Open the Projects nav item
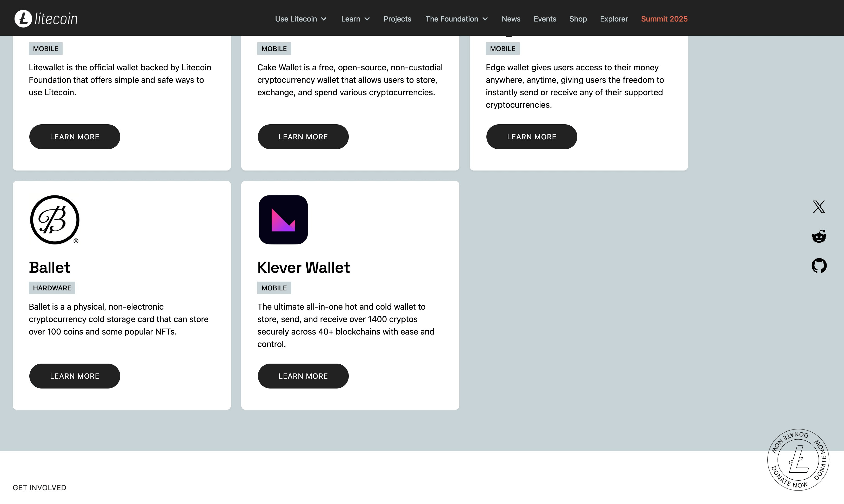Image resolution: width=844 pixels, height=504 pixels. (397, 19)
